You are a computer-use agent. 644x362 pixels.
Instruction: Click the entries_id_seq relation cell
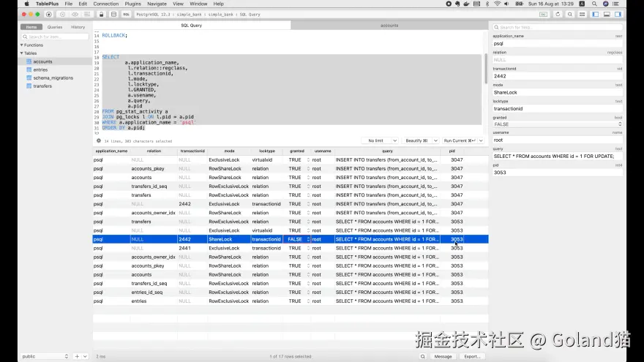coord(147,293)
